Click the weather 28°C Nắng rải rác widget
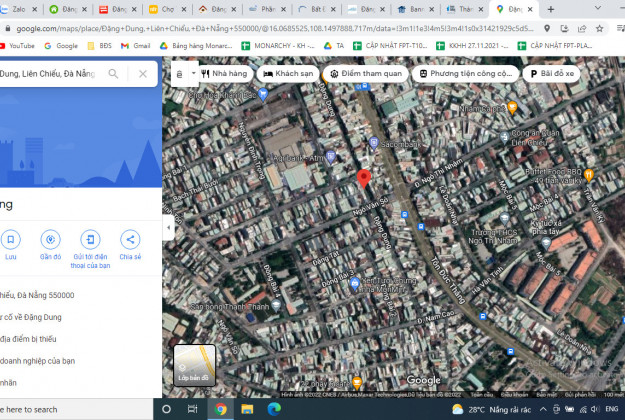 (491, 409)
